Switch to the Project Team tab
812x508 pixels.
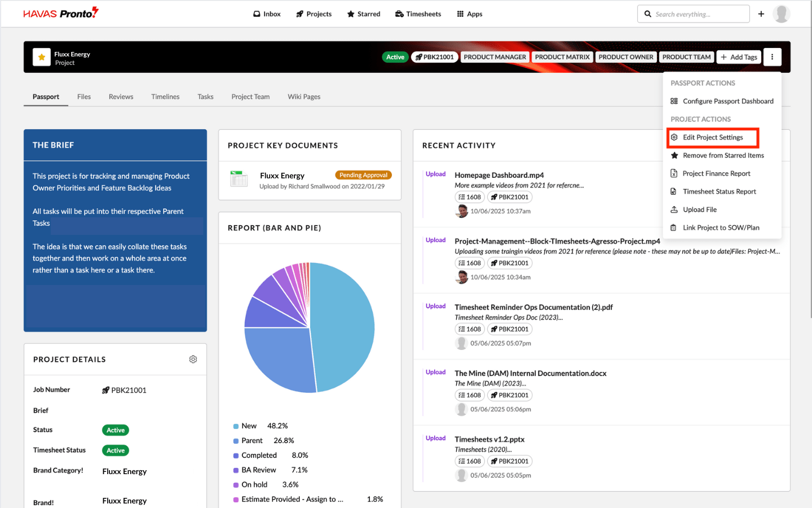(x=250, y=97)
